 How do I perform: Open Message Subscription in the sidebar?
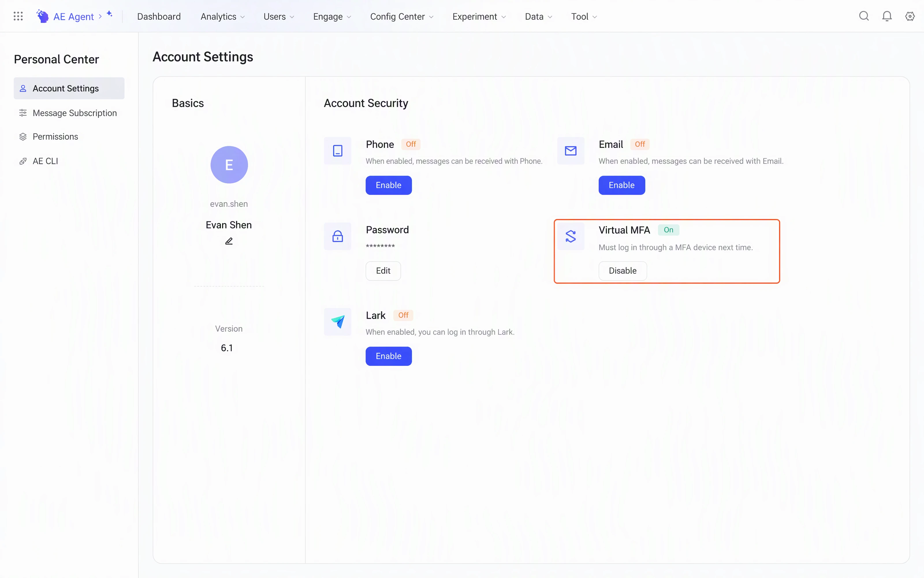coord(69,113)
